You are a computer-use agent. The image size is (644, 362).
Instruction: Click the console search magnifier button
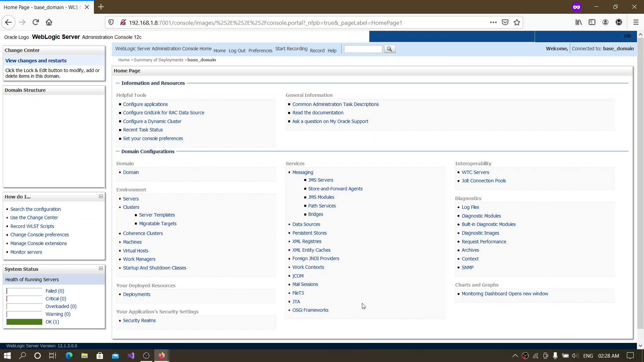point(389,49)
